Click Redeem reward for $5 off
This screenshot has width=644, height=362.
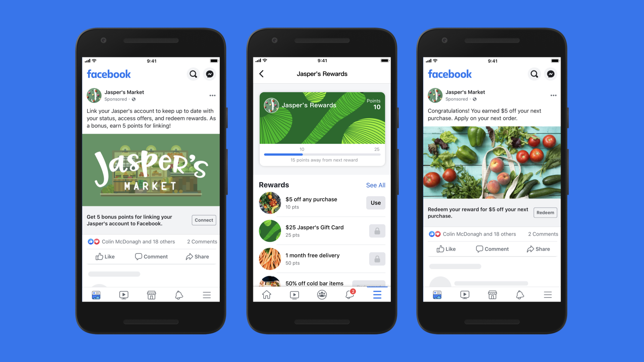coord(545,213)
